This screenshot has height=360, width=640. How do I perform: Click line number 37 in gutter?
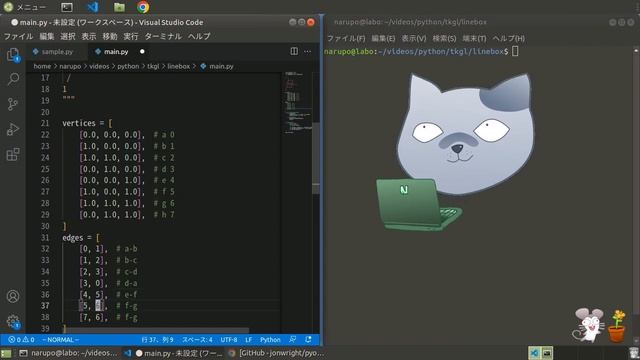coord(45,306)
